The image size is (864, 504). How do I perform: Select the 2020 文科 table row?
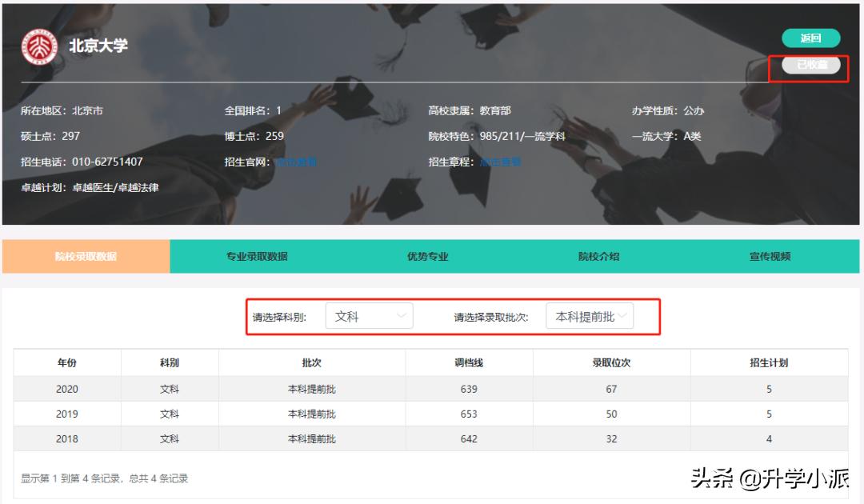point(432,389)
